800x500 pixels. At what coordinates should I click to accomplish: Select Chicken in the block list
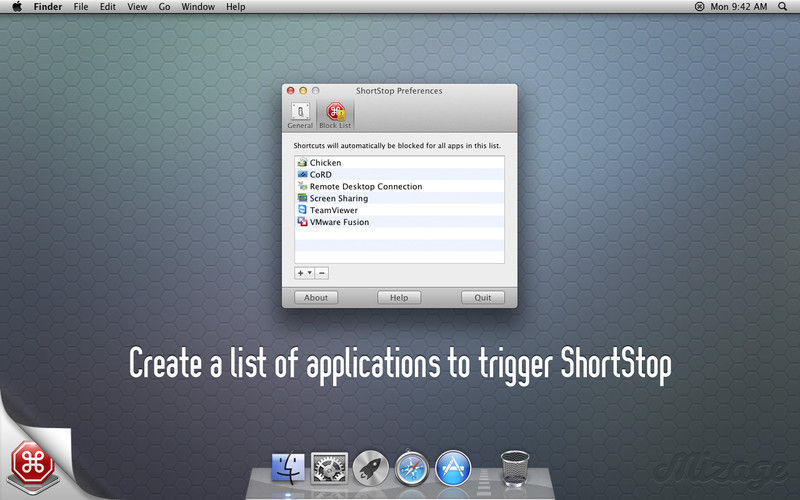[399, 163]
